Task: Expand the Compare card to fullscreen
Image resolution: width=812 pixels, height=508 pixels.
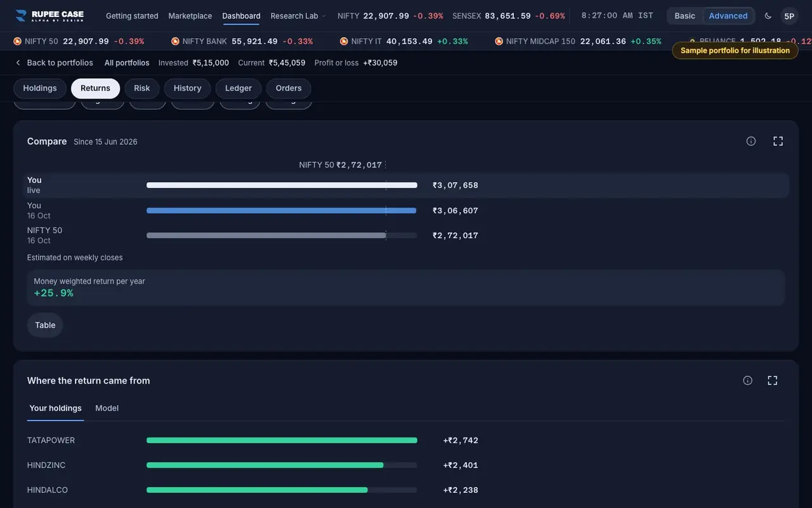Action: (x=778, y=141)
